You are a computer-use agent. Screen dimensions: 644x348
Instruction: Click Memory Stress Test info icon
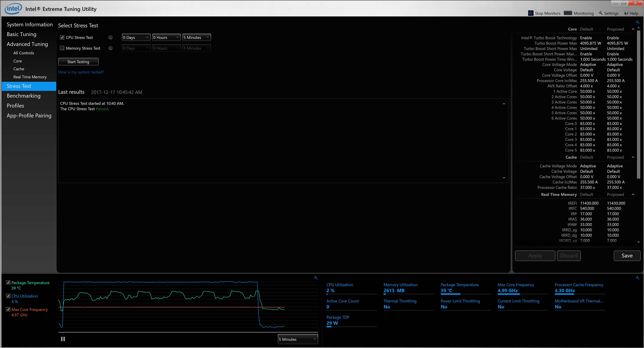tap(110, 48)
